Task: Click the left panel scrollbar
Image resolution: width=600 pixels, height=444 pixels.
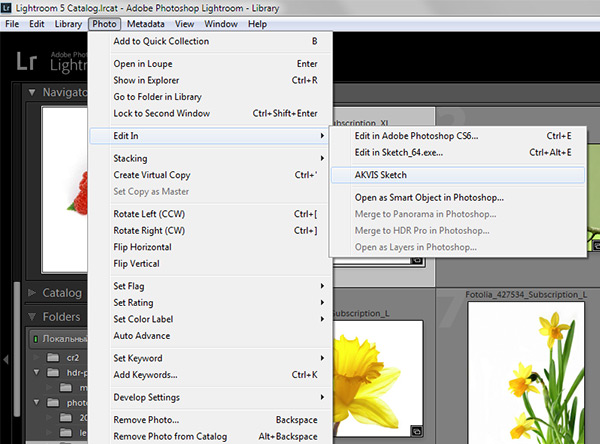Action: (x=16, y=348)
